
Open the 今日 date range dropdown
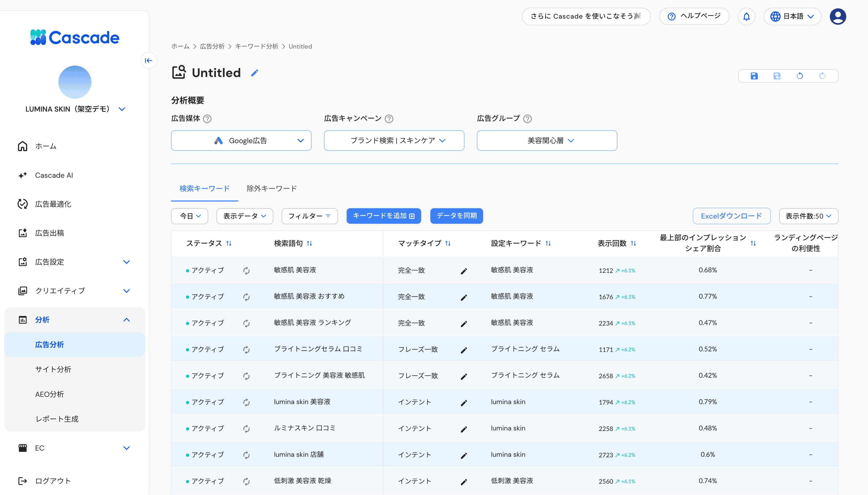pyautogui.click(x=190, y=216)
